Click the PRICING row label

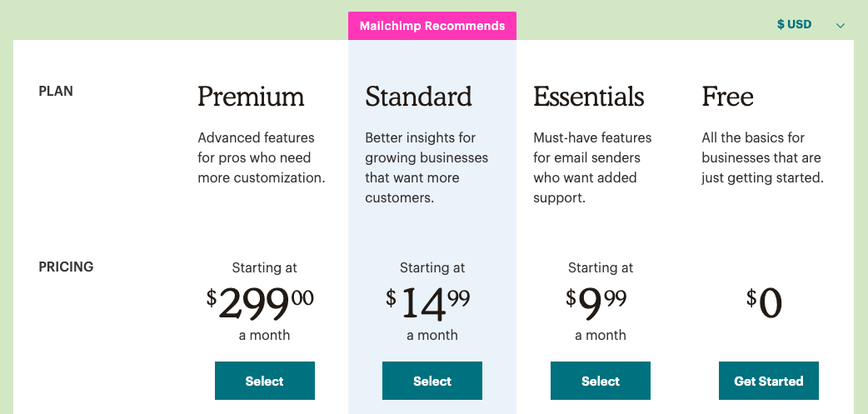coord(66,267)
